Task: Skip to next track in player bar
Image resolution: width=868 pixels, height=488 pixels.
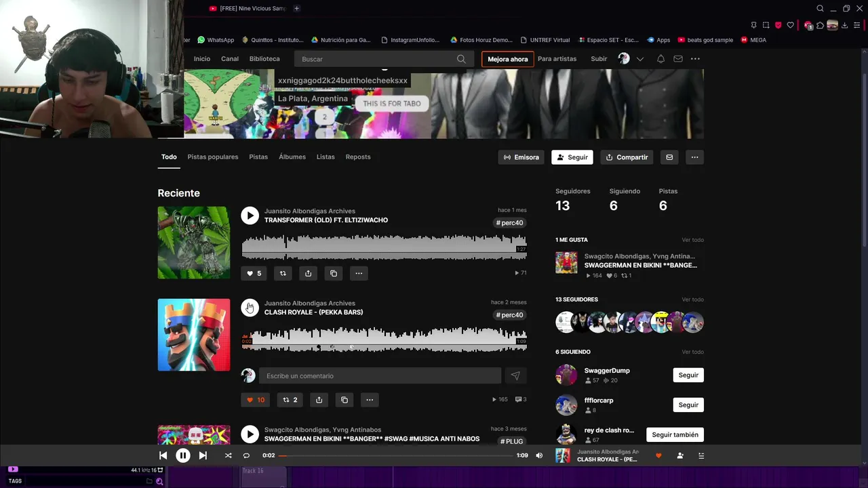Action: tap(203, 455)
